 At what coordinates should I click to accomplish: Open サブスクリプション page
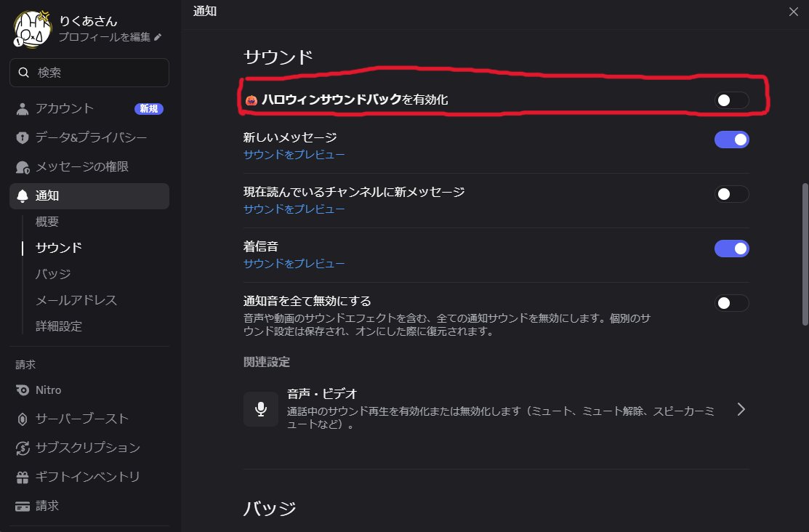coord(89,448)
